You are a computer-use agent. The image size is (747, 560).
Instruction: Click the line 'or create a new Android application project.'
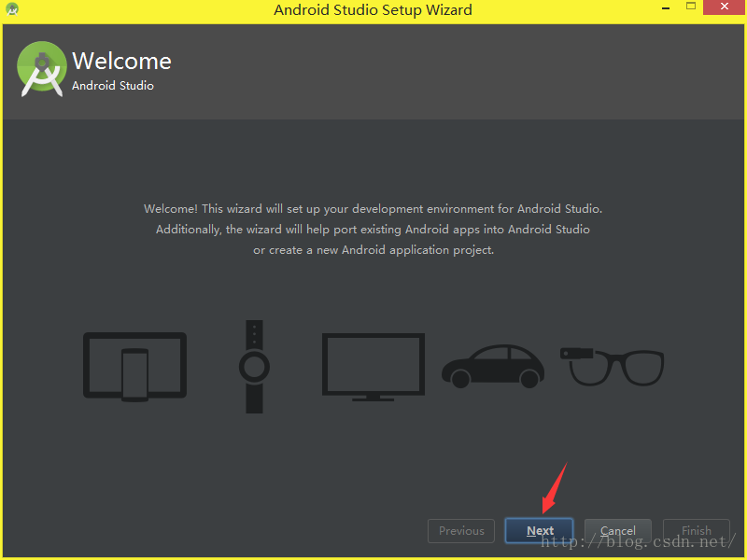(373, 250)
